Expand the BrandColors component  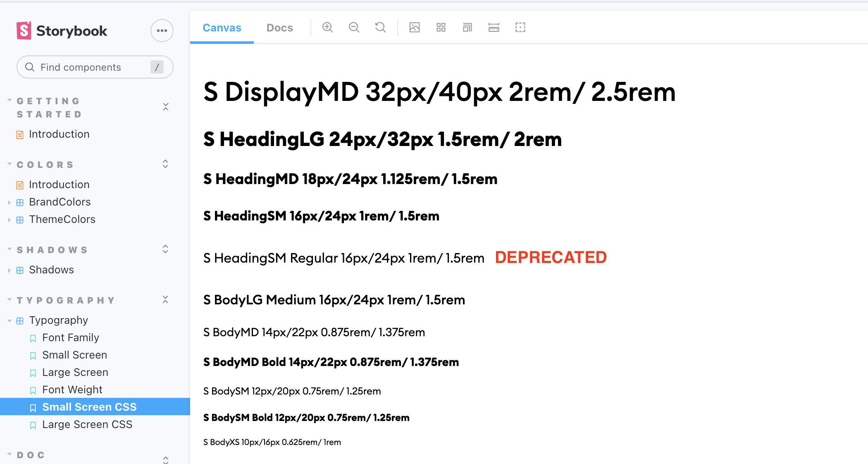pos(60,202)
